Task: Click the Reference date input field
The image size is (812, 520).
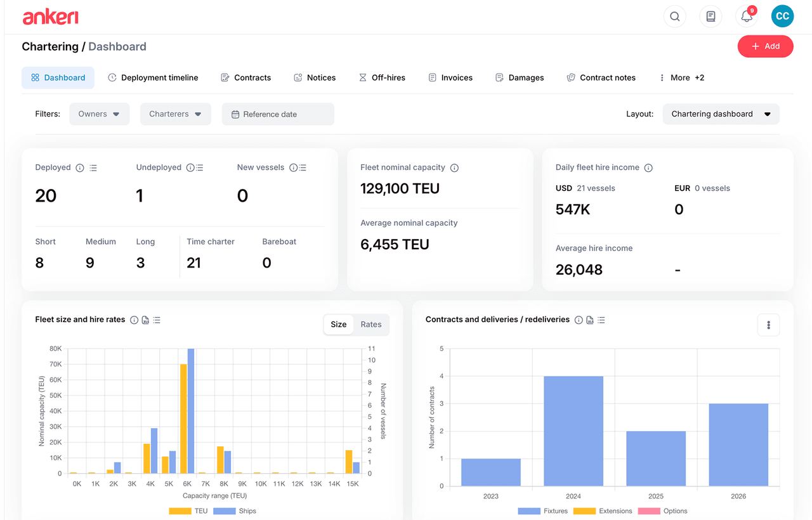Action: pos(277,114)
